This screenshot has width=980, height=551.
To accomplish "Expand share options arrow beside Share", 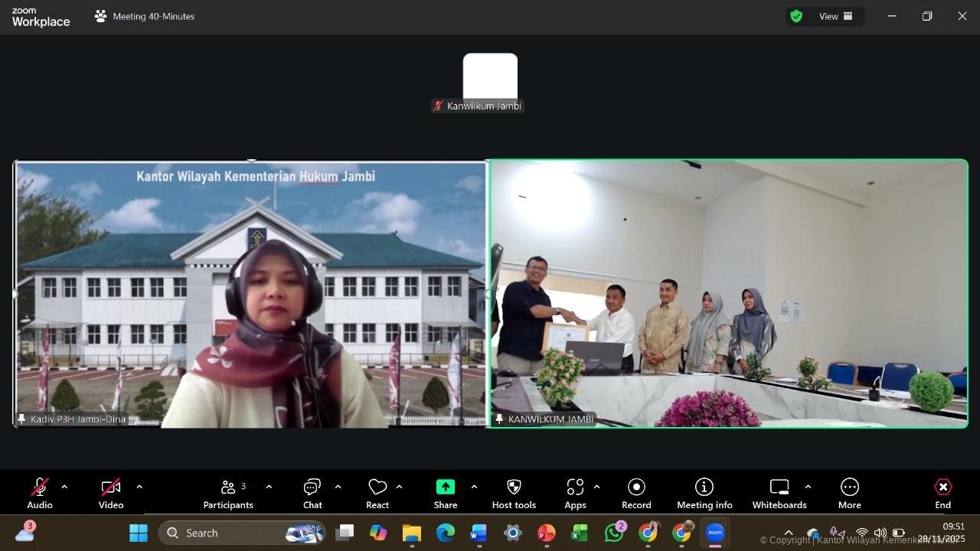I will pyautogui.click(x=474, y=487).
